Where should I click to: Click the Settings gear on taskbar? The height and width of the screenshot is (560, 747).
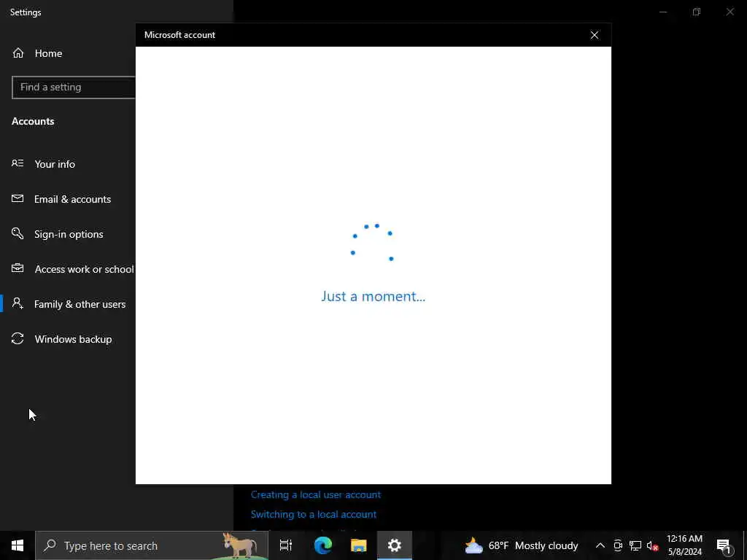click(x=395, y=545)
